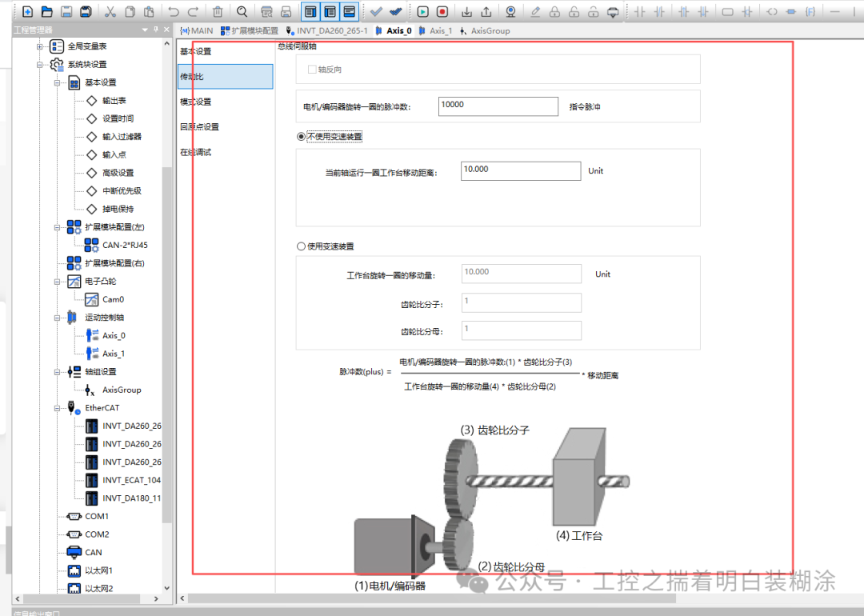The height and width of the screenshot is (616, 864).
Task: Collapse the 基本设置 node in the project tree
Action: pos(58,83)
